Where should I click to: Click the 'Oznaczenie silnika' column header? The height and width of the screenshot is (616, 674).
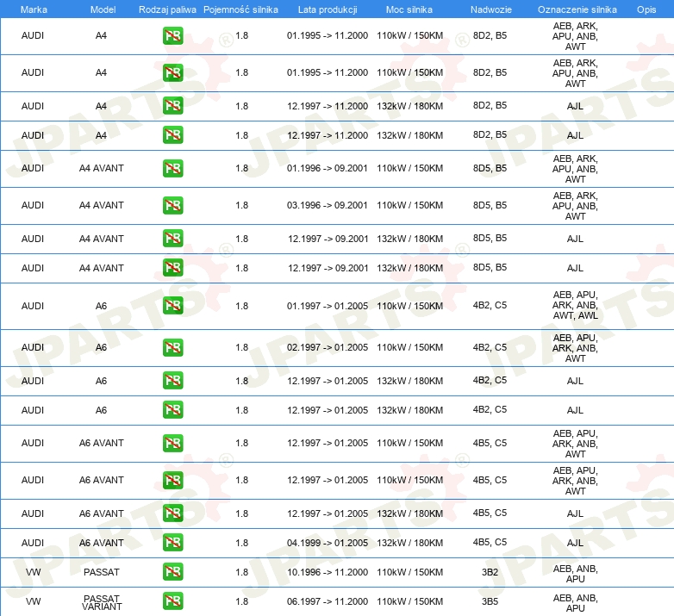click(x=577, y=9)
